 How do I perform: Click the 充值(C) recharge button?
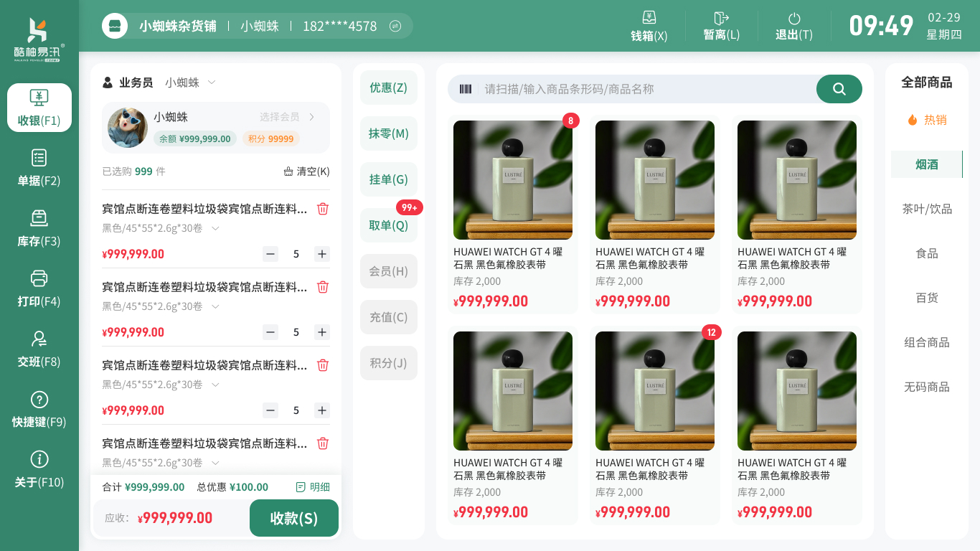[x=389, y=317]
